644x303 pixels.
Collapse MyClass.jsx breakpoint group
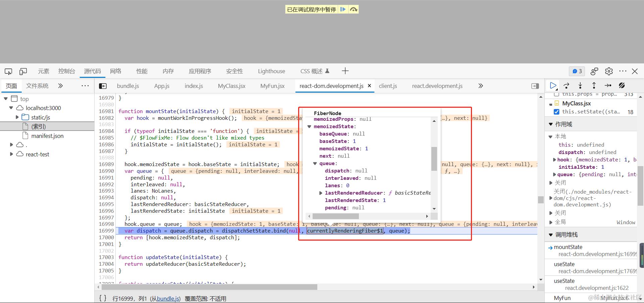(x=551, y=104)
